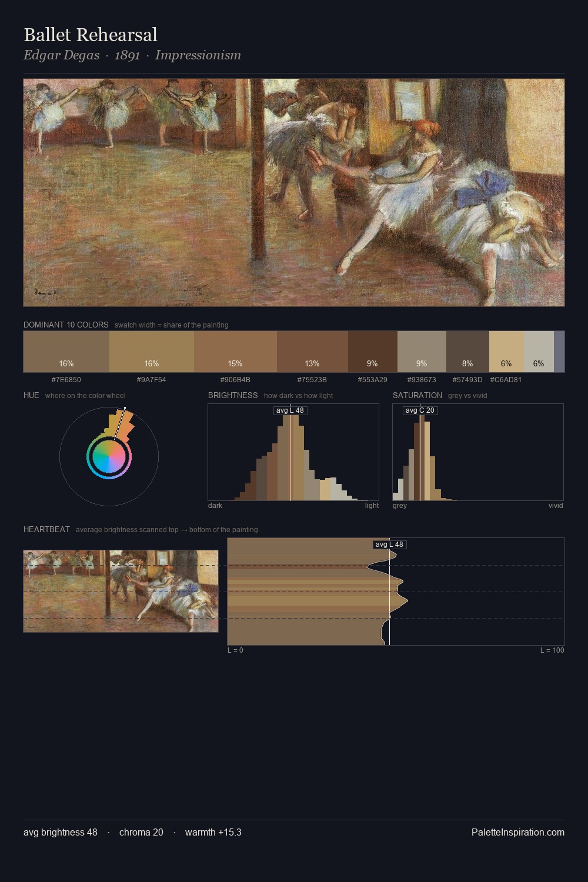The image size is (588, 882).
Task: Click the 'BRIGHTNESS' section heading
Action: pos(233,395)
